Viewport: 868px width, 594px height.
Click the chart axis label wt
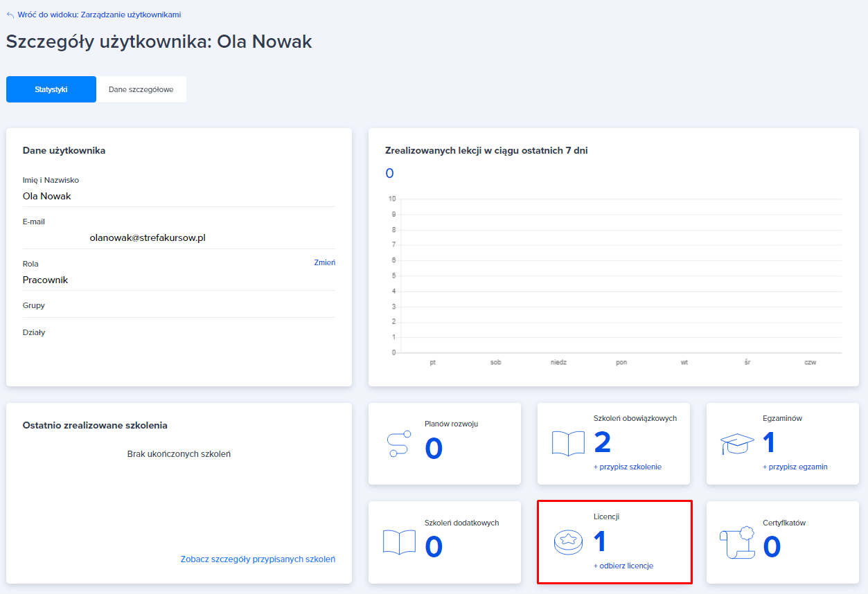coord(684,363)
